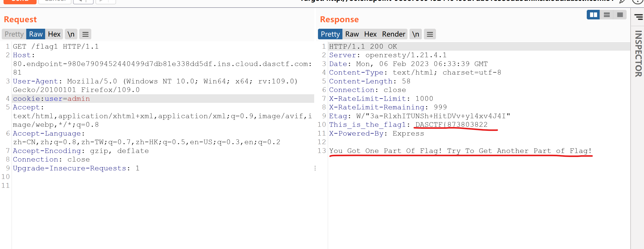Click the Content-Type response header line

pos(415,72)
